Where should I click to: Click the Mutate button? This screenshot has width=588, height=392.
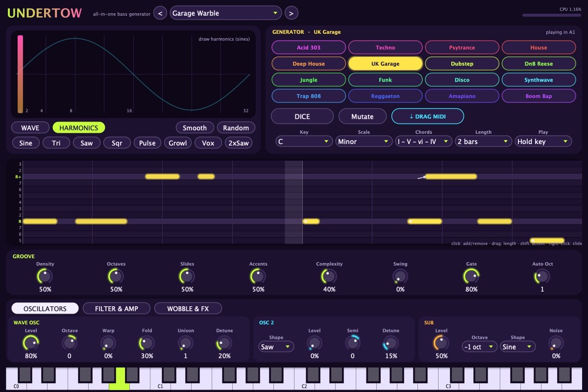(x=363, y=117)
